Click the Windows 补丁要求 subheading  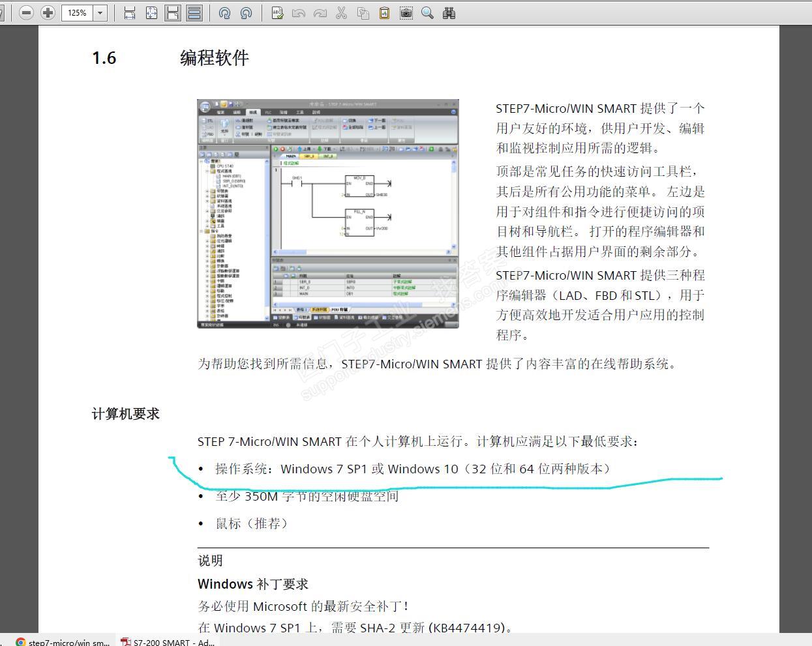[253, 584]
